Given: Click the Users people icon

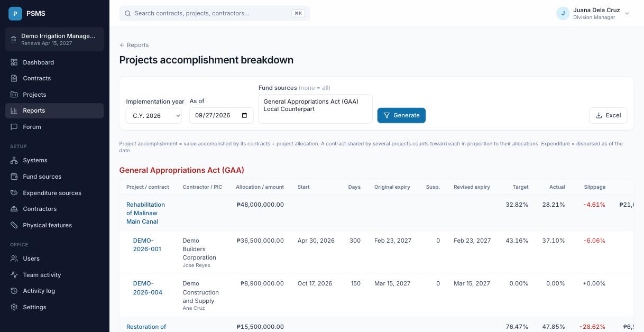Looking at the screenshot, I should pyautogui.click(x=14, y=259).
